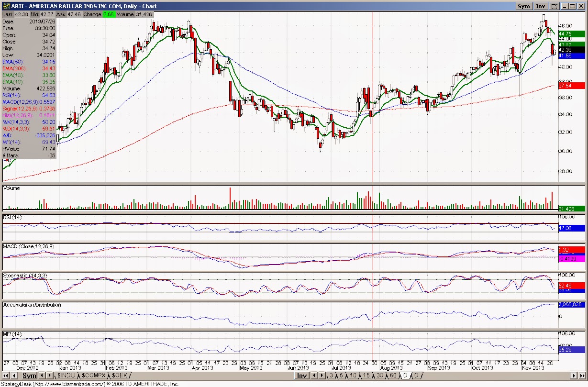Click the EMA(200) row in data box

29,69
